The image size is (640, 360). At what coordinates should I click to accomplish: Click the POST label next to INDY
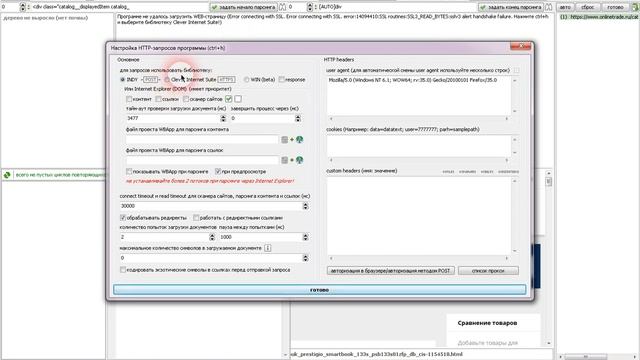150,80
